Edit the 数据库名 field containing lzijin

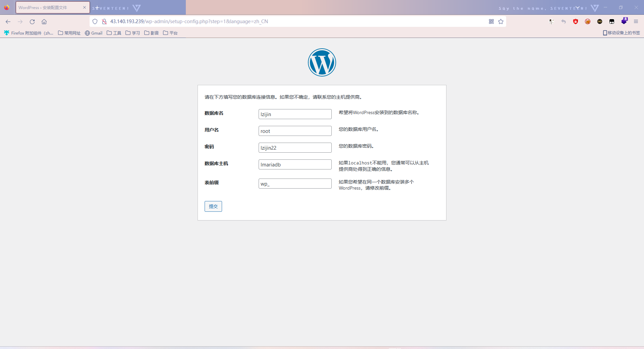click(295, 114)
